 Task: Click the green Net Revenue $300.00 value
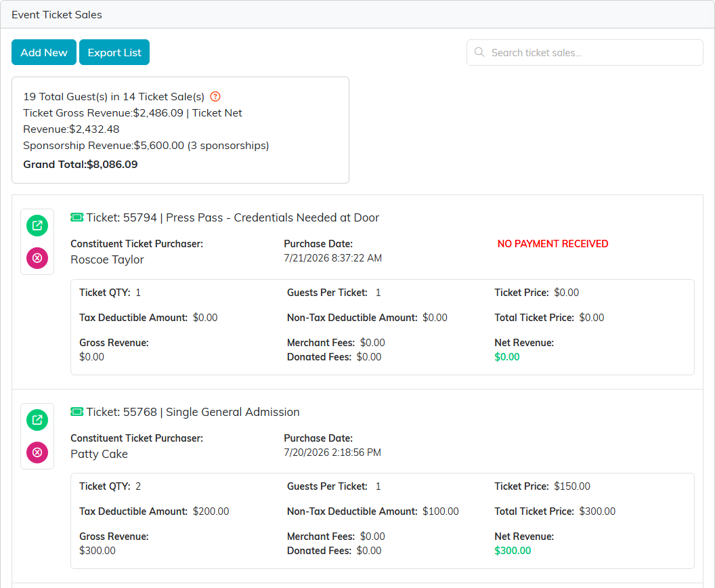(513, 551)
